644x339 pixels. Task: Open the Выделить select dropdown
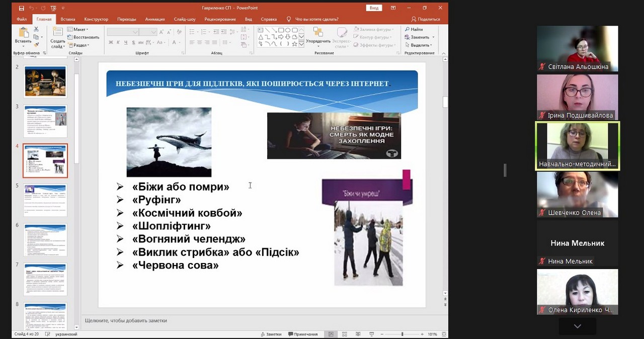coord(418,45)
